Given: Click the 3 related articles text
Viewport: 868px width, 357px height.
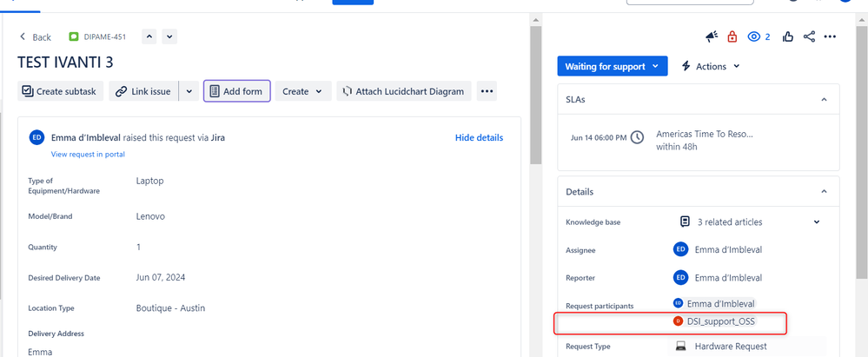Looking at the screenshot, I should pos(730,222).
